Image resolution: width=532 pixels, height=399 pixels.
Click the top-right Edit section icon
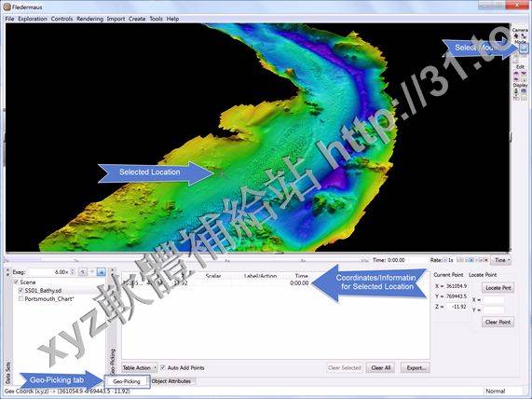[x=524, y=73]
